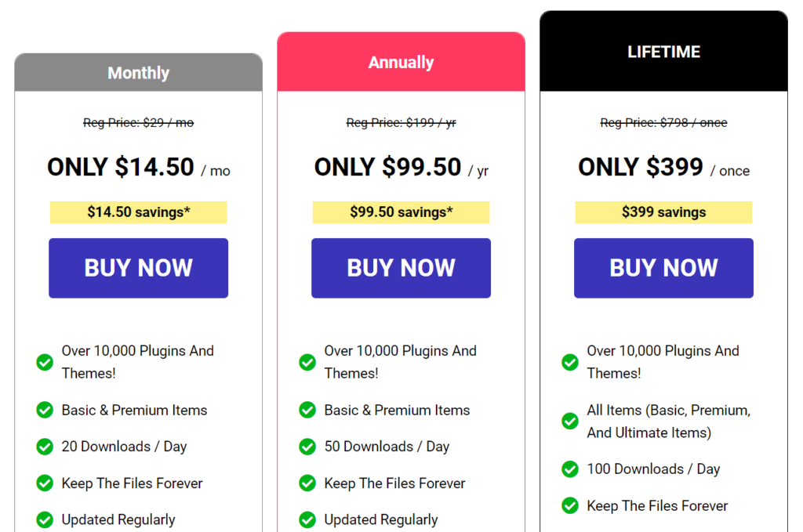Click checkmark by Monthly Basic & Premium Items
Screen dimensions: 803x532
(45, 411)
